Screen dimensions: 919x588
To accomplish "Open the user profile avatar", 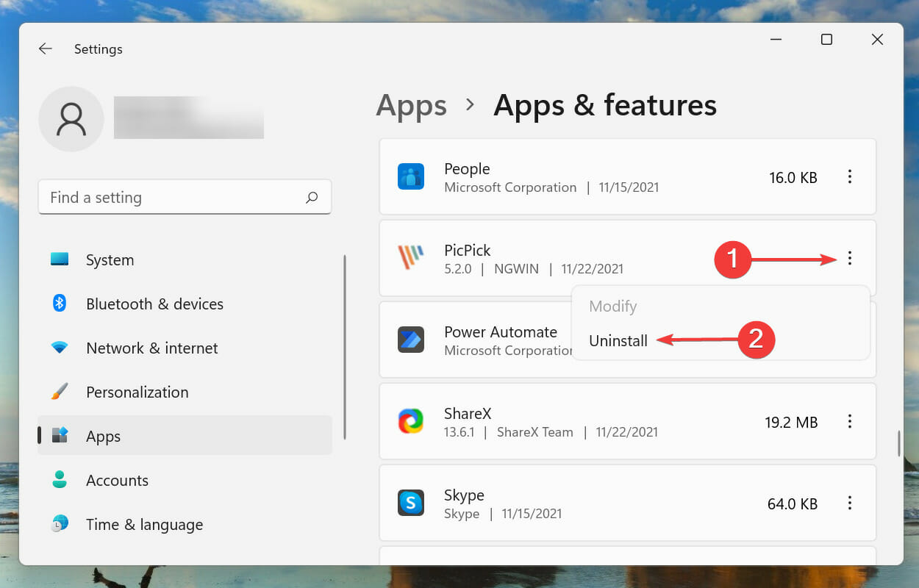I will [x=71, y=119].
